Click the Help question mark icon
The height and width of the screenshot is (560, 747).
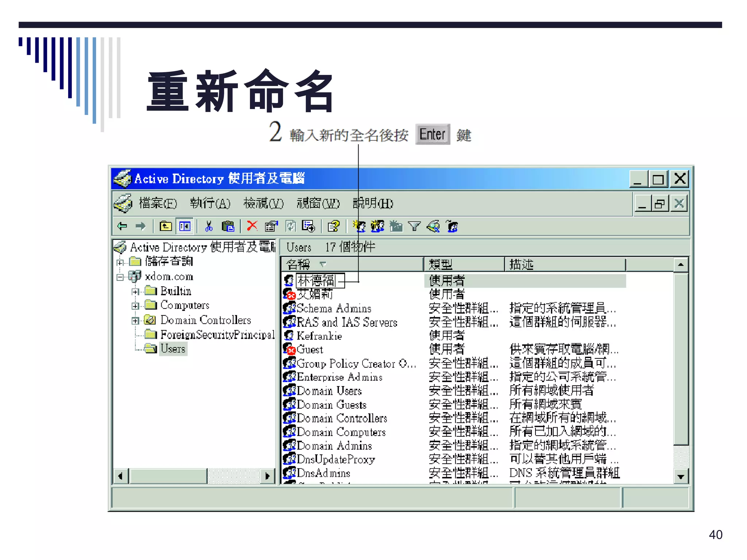click(334, 226)
